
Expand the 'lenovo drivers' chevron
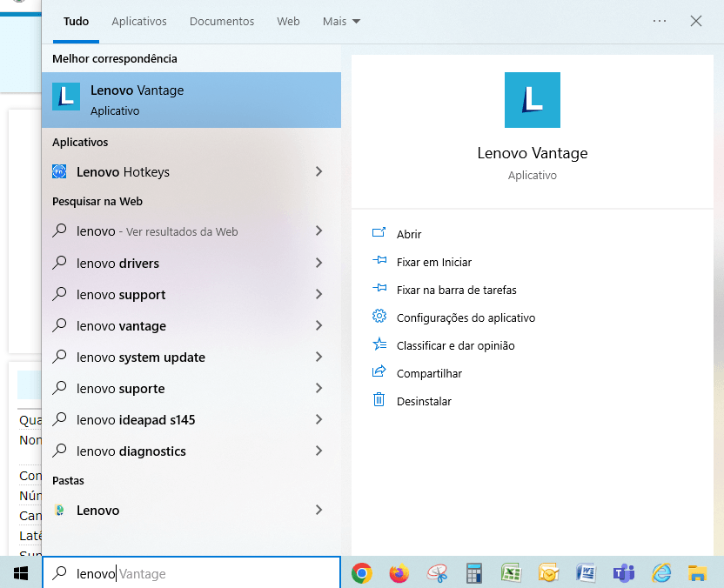coord(318,263)
